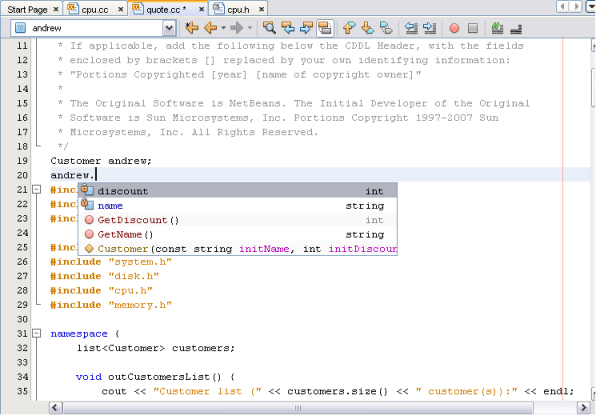The height and width of the screenshot is (420, 600).
Task: Toggle highlight search in toolbar
Action: (x=325, y=28)
